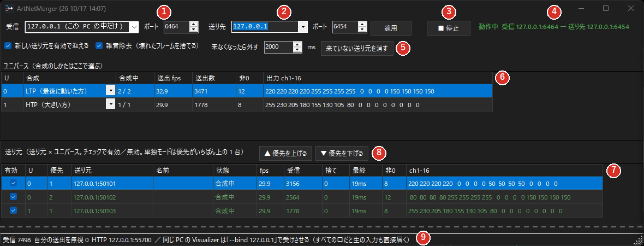Screen dimensions: 644x246
Task: Click the 有効 column header in sources table
Action: (13, 171)
